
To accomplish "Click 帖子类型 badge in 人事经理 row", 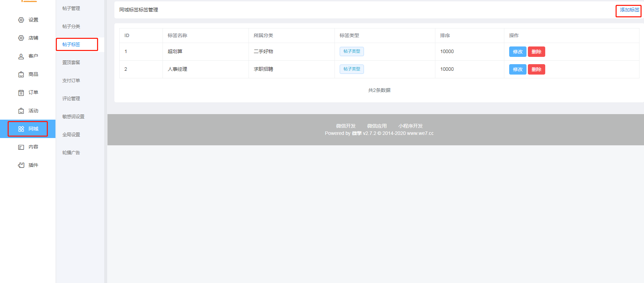I will coord(351,69).
